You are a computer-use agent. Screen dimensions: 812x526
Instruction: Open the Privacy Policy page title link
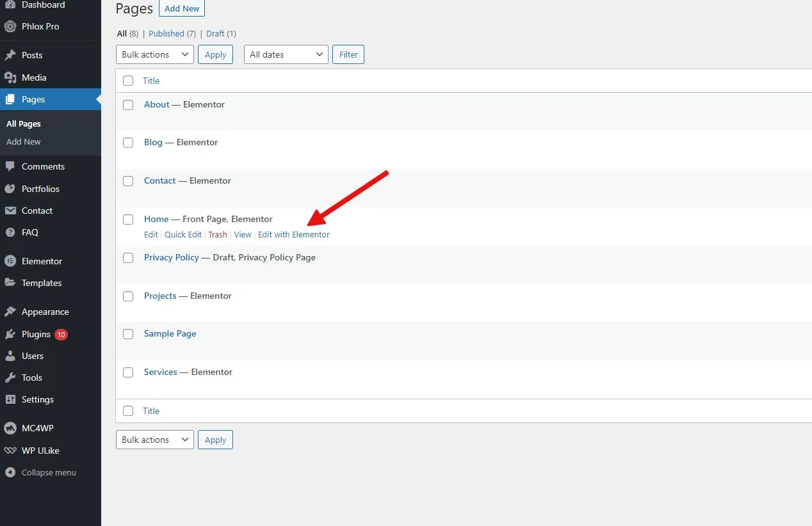tap(172, 257)
